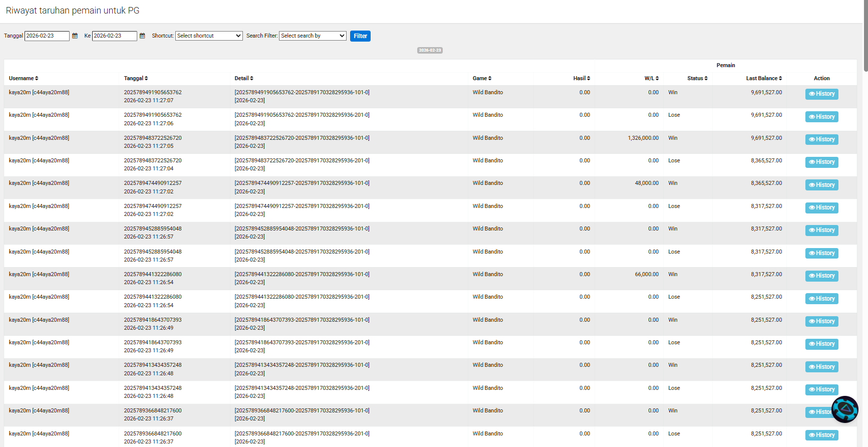868x447 pixels.
Task: Select detail text ending 101-0 for 2025789483722526720
Action: point(302,138)
